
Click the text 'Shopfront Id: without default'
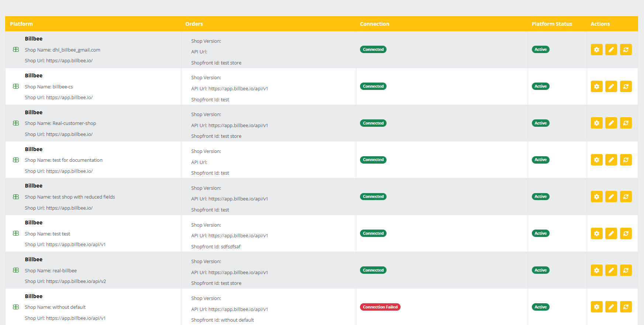pyautogui.click(x=222, y=320)
